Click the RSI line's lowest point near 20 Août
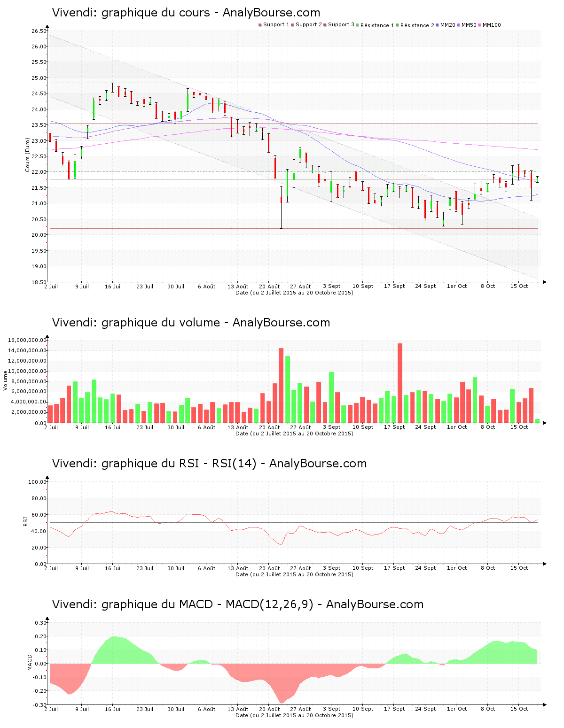 (x=281, y=544)
